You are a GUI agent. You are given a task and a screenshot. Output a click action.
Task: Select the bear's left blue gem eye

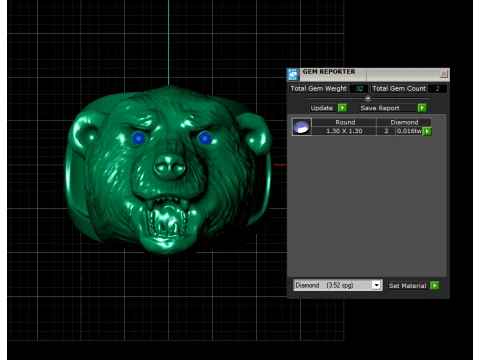(139, 138)
